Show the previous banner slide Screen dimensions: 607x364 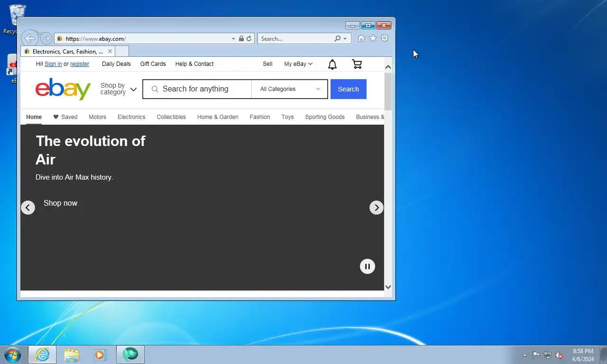28,208
